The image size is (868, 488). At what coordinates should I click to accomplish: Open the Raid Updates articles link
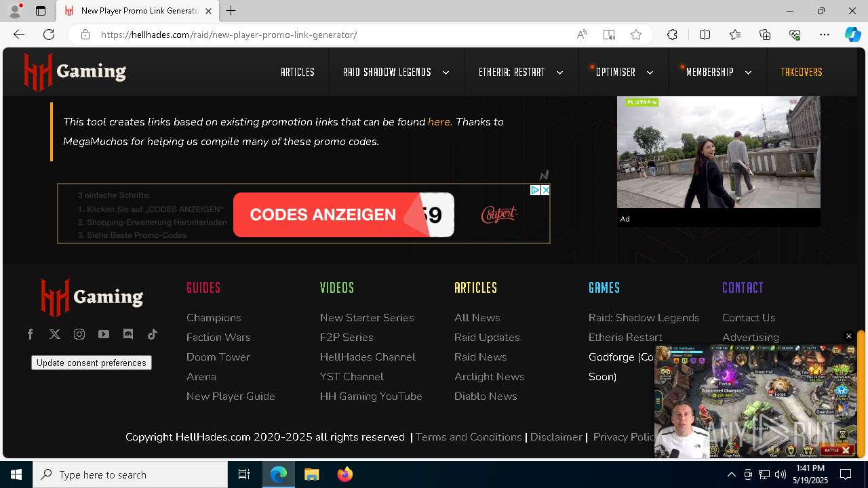pyautogui.click(x=487, y=338)
